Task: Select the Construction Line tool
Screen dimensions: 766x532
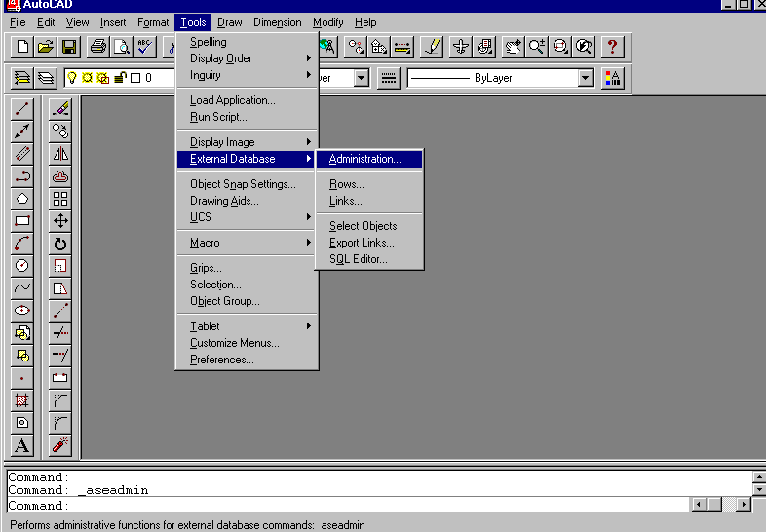Action: click(22, 131)
